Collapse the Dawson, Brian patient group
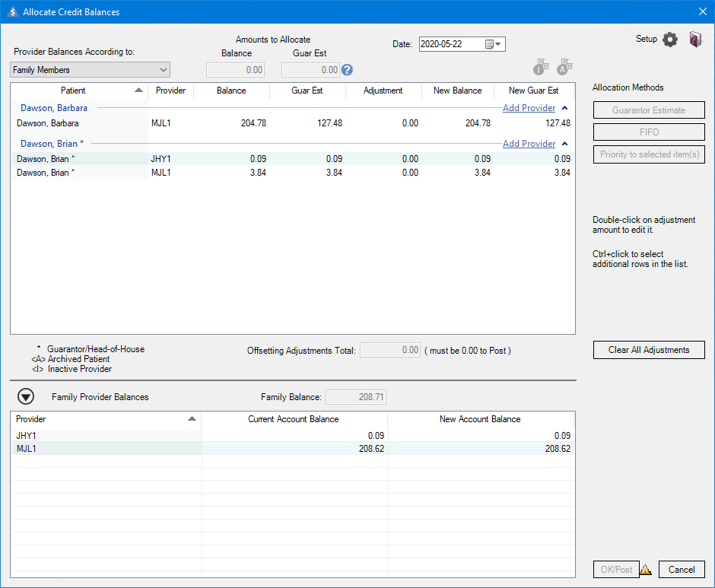Viewport: 715px width, 588px height. (x=565, y=144)
